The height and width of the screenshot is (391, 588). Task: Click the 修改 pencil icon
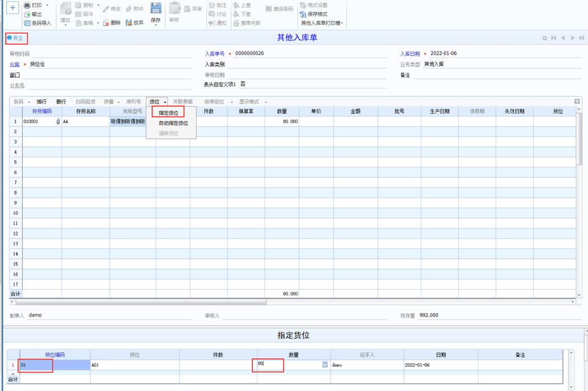(x=106, y=8)
